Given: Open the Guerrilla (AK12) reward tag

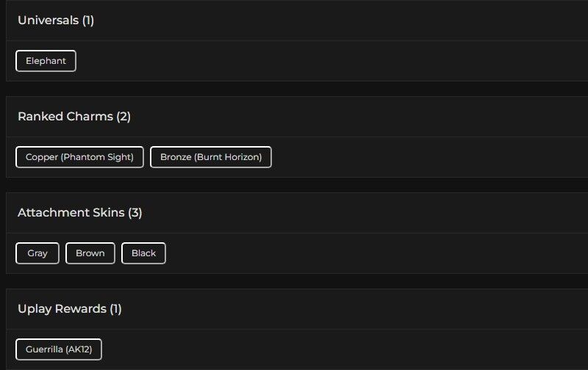Looking at the screenshot, I should [59, 349].
